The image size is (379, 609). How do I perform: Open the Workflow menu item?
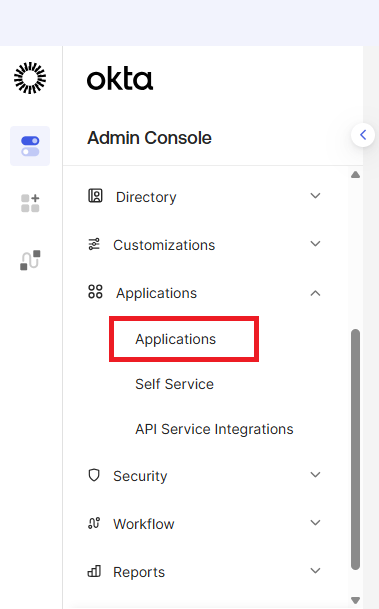point(144,524)
